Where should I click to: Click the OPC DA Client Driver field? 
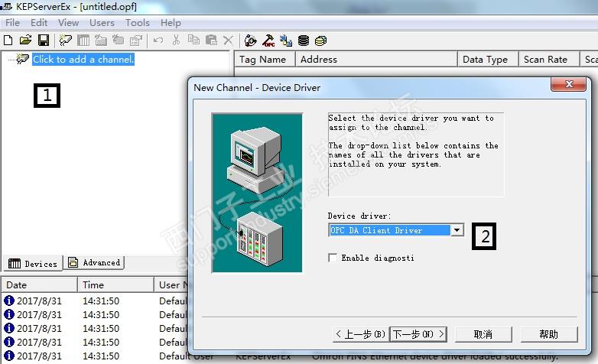tap(389, 230)
